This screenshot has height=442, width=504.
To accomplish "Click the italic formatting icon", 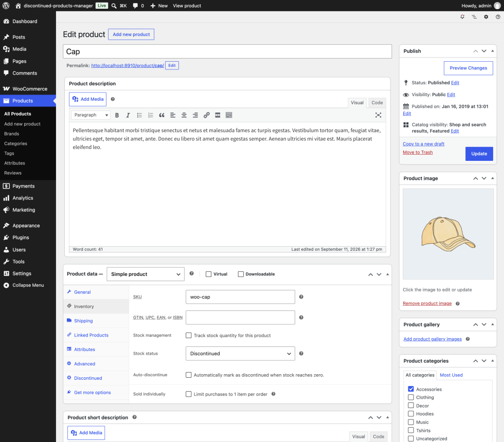I will [x=128, y=115].
